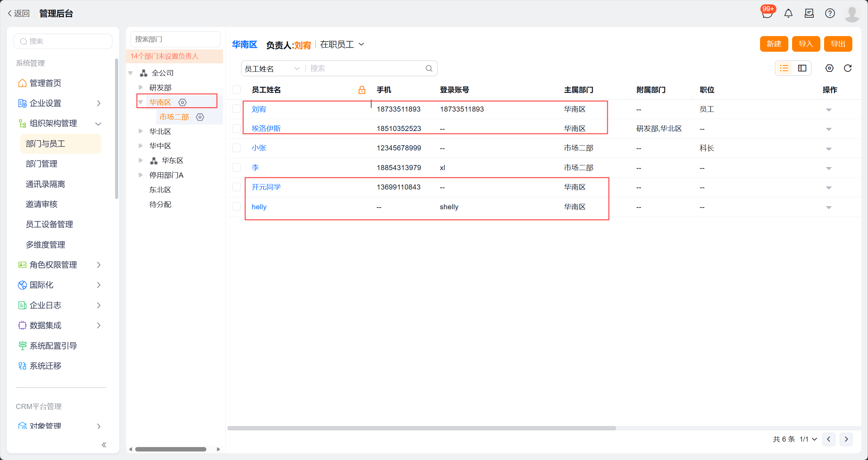The height and width of the screenshot is (460, 868).
Task: Click the 华东区 organization icon
Action: point(154,161)
